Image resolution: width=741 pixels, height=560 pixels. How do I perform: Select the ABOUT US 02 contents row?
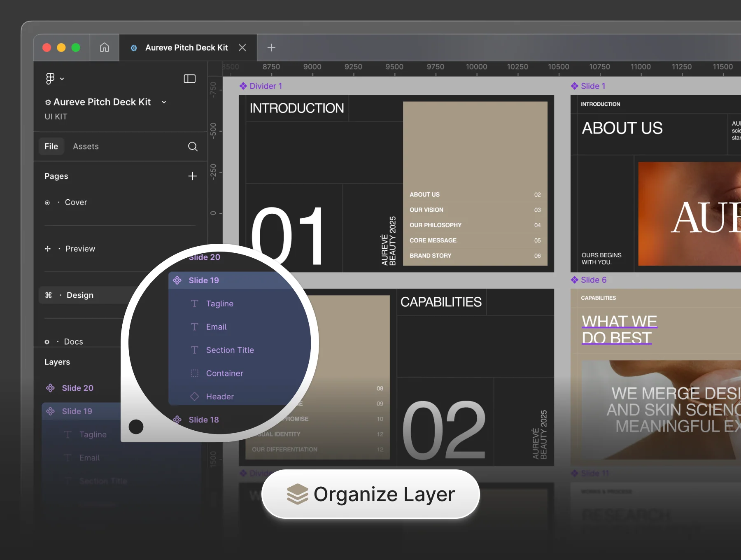pyautogui.click(x=475, y=194)
